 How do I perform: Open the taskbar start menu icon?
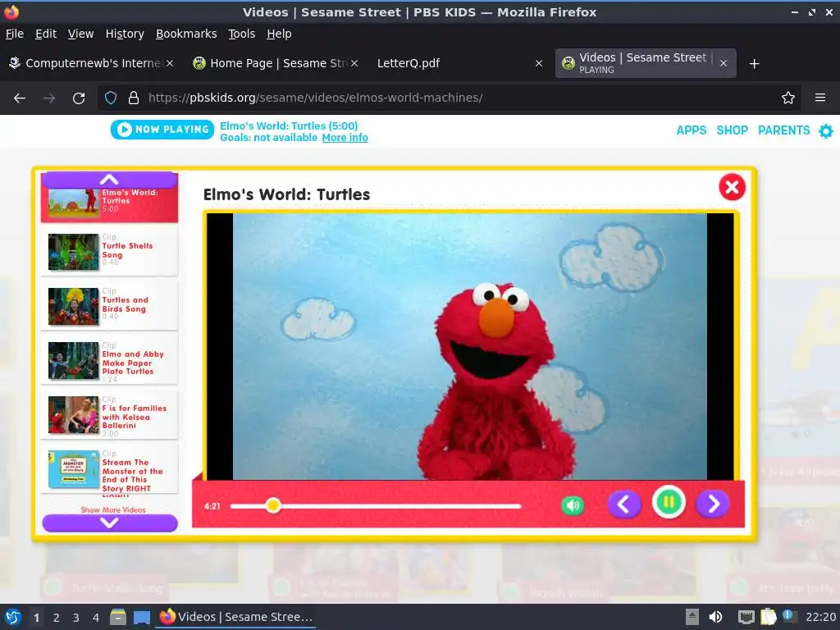pos(12,617)
